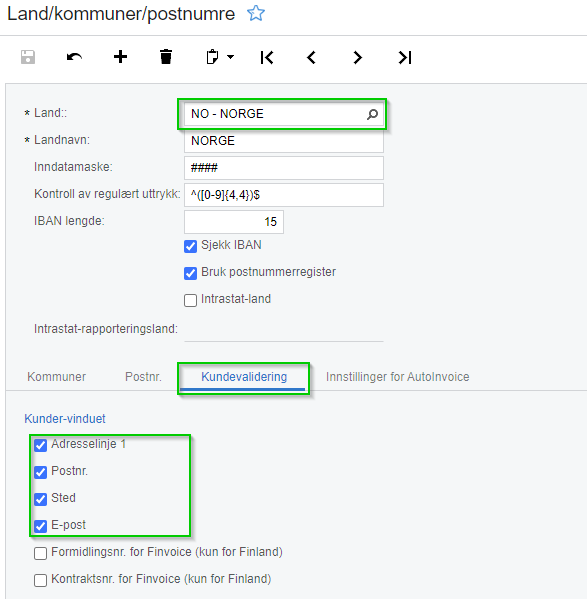Viewport: 587px width, 599px height.
Task: Click the Intrastat-rapporteringsland field
Action: [x=283, y=329]
